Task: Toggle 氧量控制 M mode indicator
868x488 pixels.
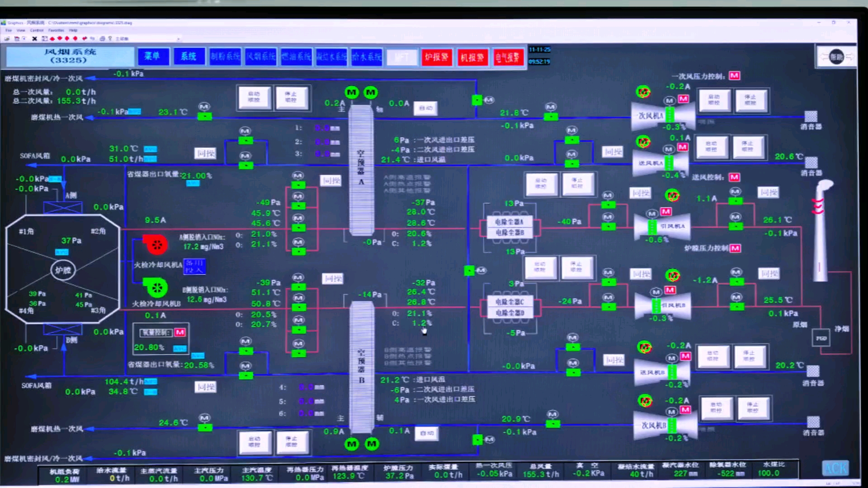Action: (x=180, y=333)
